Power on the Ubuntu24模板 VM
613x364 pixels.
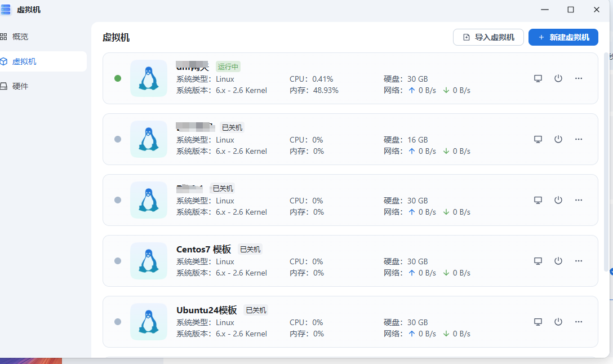(x=558, y=322)
